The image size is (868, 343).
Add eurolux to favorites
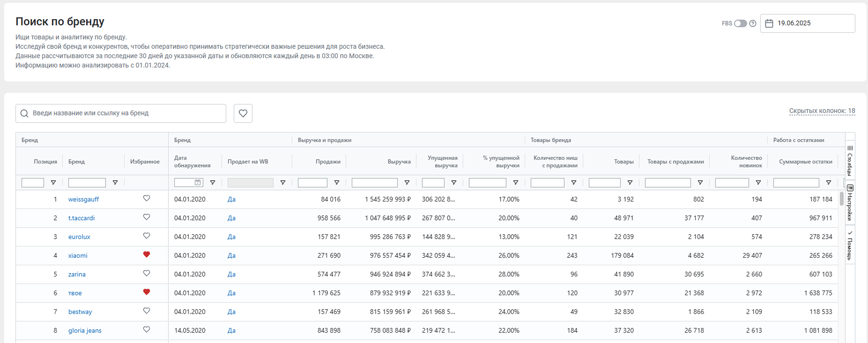(x=146, y=236)
